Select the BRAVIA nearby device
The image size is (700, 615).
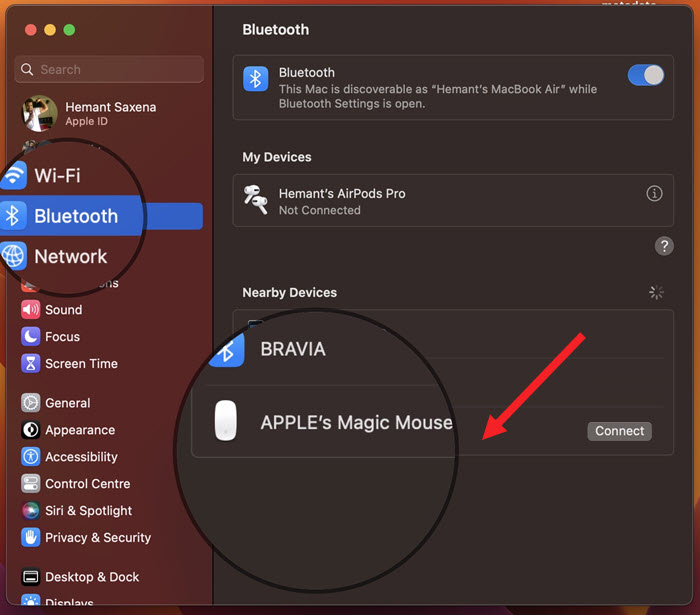point(293,349)
